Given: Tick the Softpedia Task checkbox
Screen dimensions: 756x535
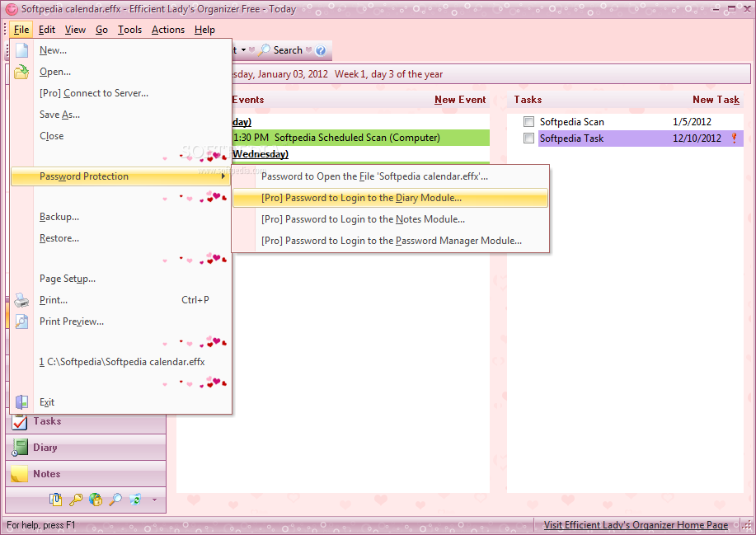Looking at the screenshot, I should point(529,138).
